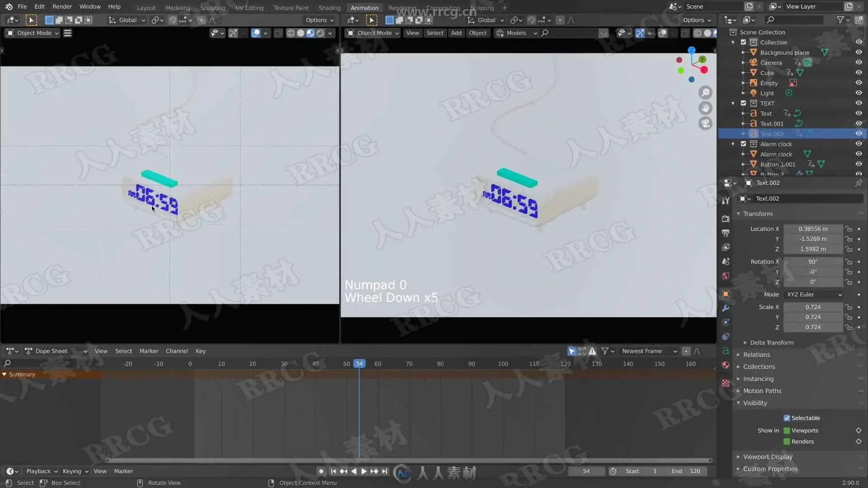This screenshot has width=868, height=488.
Task: Click the auto keying record button
Action: 321,471
